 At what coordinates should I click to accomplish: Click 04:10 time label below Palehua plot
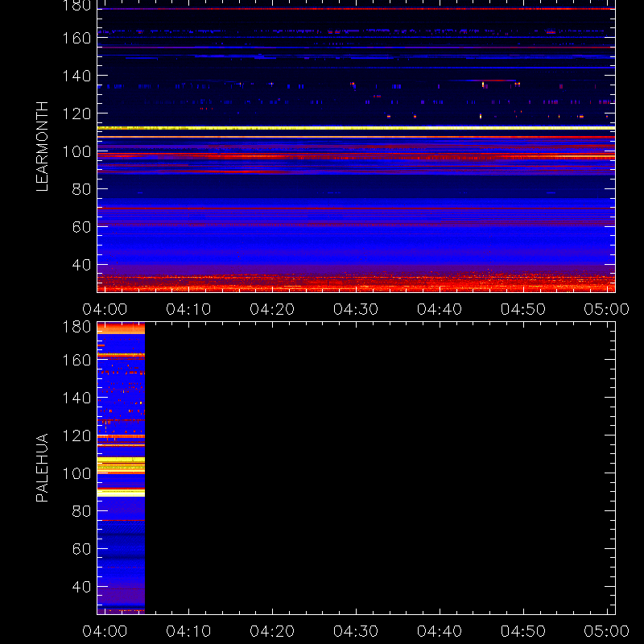pyautogui.click(x=188, y=631)
